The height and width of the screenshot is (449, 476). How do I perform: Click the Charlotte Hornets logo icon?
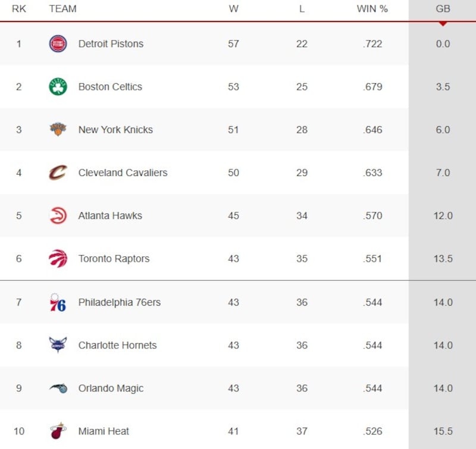[x=58, y=345]
